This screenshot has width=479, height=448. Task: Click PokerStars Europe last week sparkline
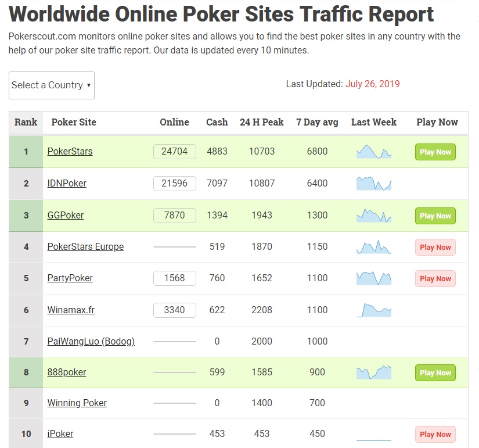point(374,247)
